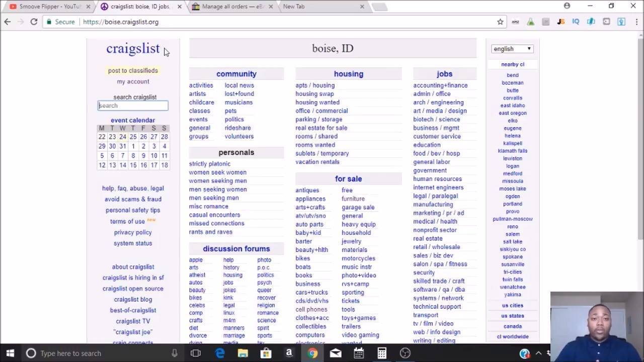Open Task View on the taskbar

196,353
